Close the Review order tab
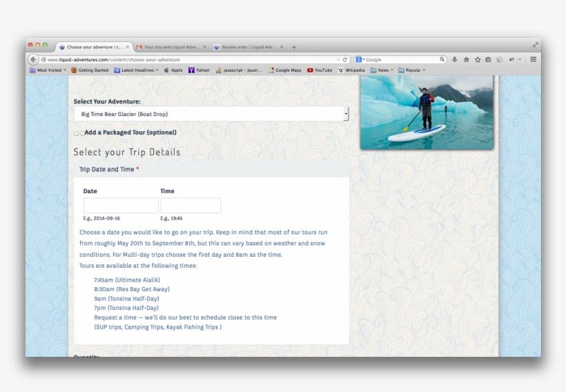 [282, 47]
